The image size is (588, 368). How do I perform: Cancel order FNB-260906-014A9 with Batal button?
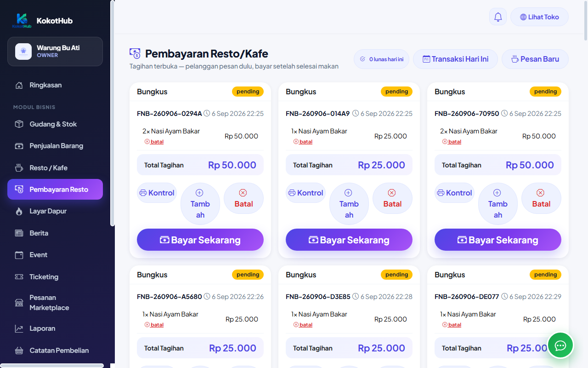(392, 198)
